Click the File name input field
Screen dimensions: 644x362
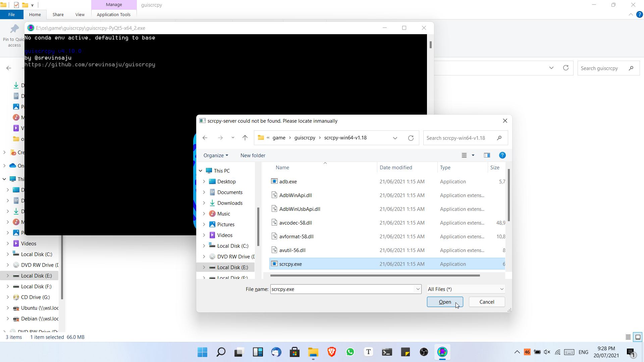[x=343, y=289]
